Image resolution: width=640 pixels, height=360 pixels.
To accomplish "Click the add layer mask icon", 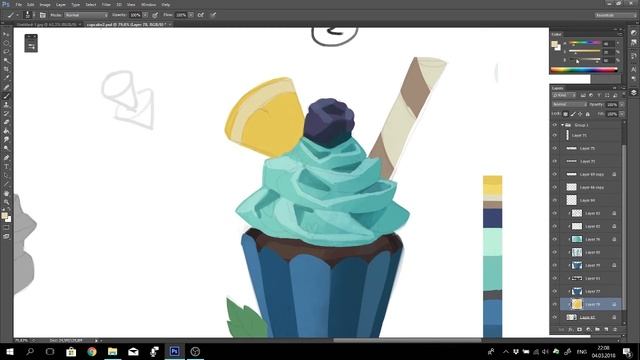I will tap(579, 329).
